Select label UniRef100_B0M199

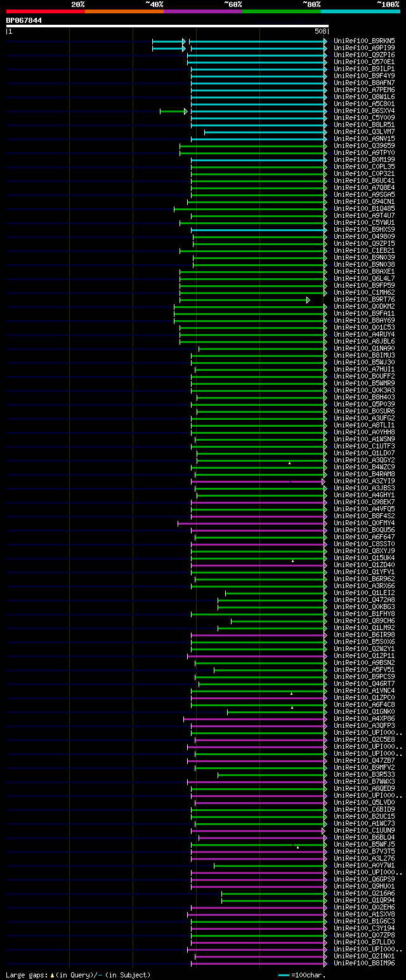364,159
